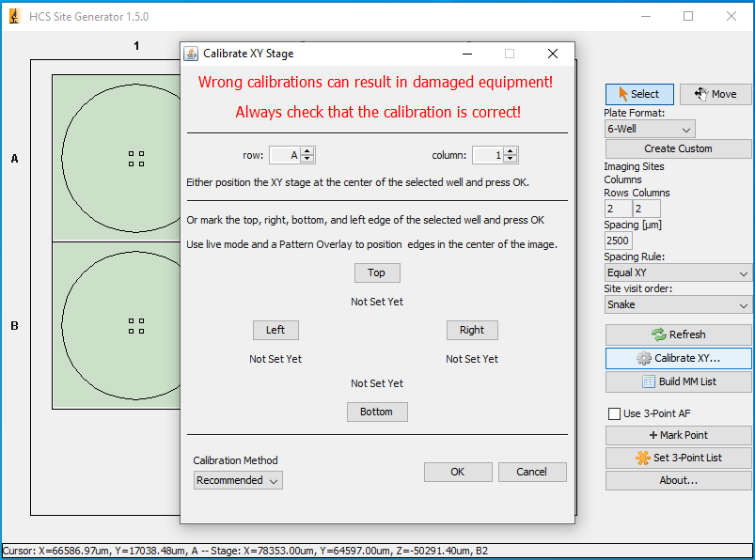
Task: Activate the Move hand tool
Action: [x=715, y=94]
